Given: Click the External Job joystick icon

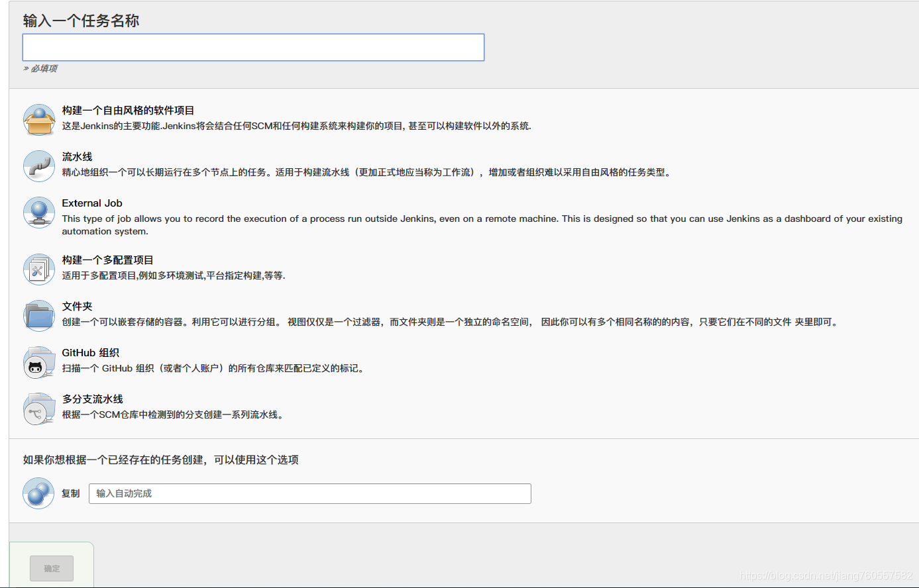Looking at the screenshot, I should coord(38,213).
